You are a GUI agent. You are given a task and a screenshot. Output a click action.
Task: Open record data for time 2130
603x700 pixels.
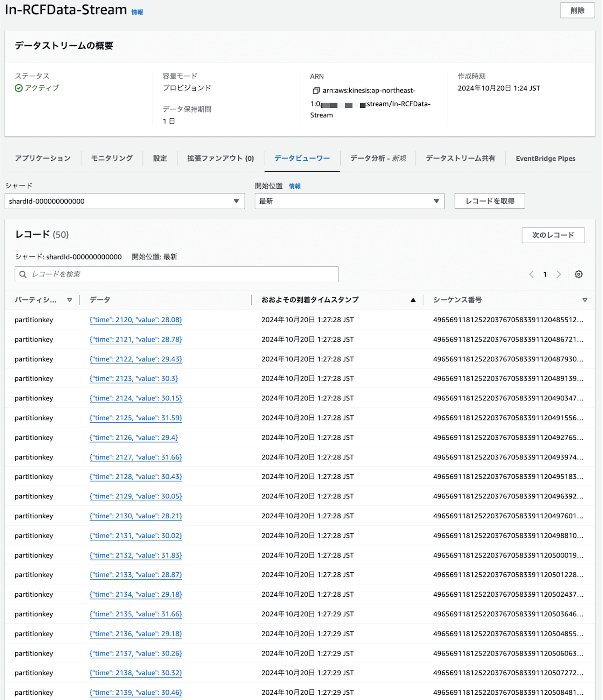tap(136, 517)
